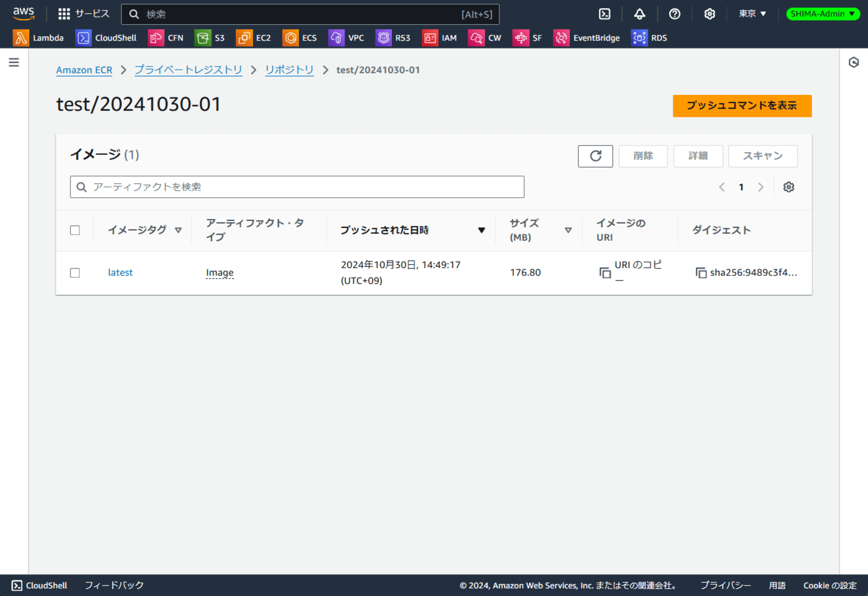Click アーティファクト・タイプ column header

pyautogui.click(x=255, y=230)
